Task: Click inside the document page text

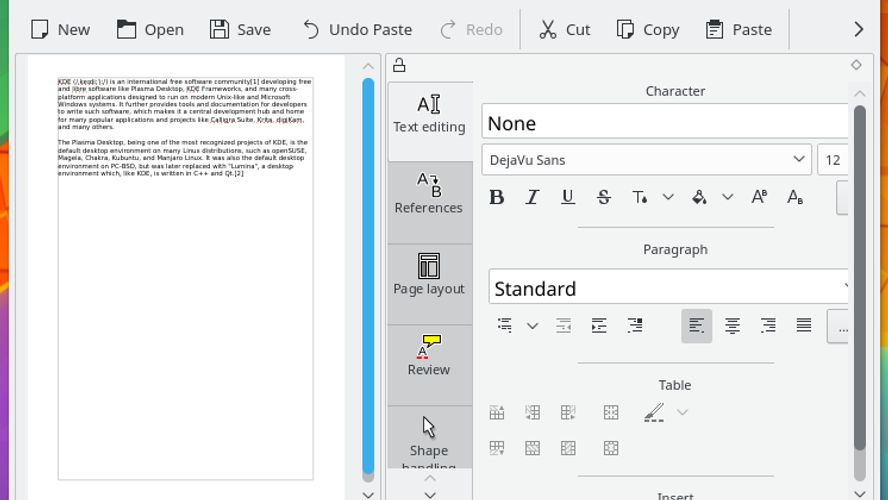Action: 185,127
